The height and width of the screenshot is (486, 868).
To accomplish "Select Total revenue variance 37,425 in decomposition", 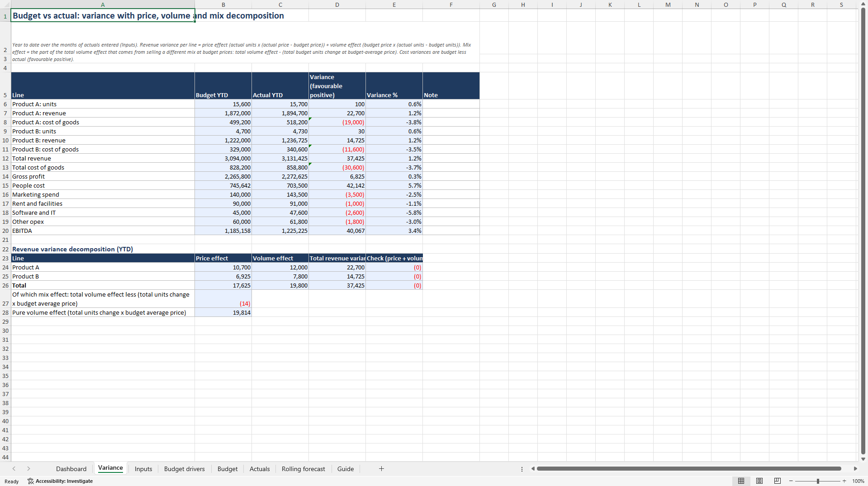I will (x=337, y=285).
